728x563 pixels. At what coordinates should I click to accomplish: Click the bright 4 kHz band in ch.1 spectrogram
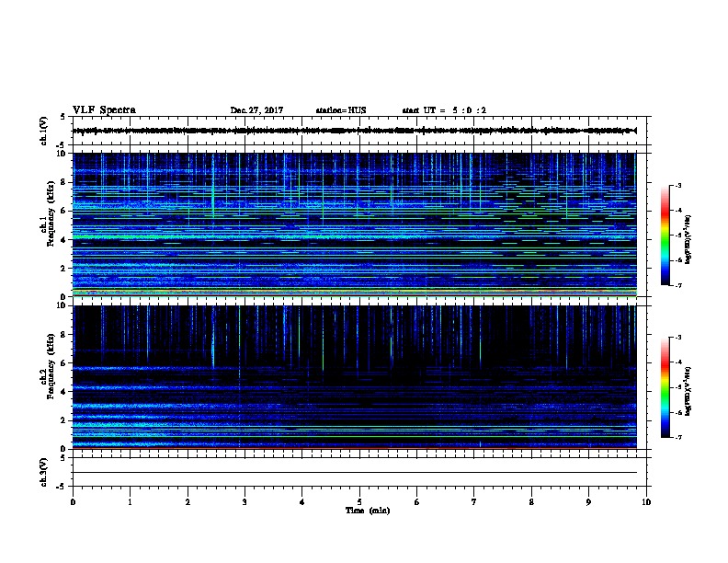355,237
